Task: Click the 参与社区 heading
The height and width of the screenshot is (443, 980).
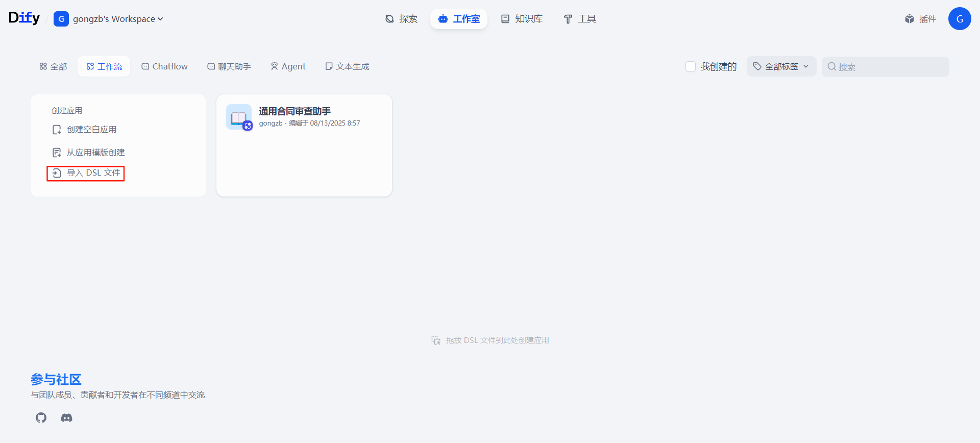Action: pos(56,380)
